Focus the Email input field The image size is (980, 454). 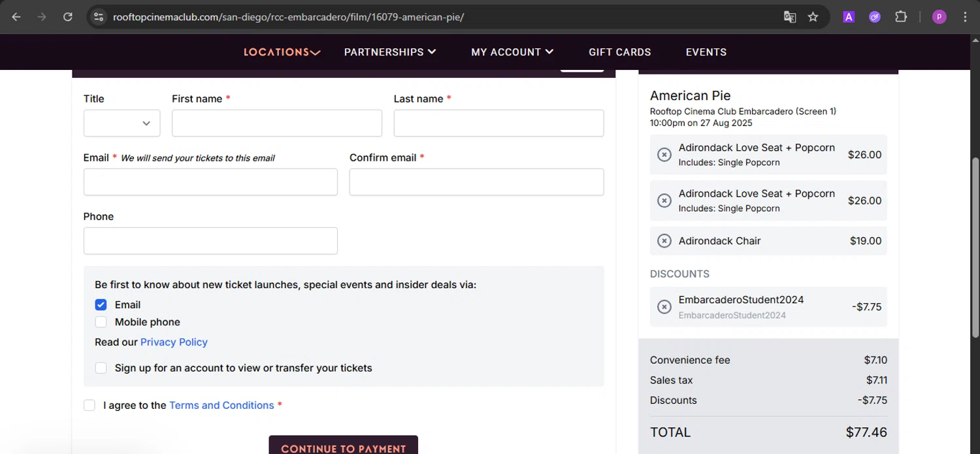pyautogui.click(x=210, y=182)
